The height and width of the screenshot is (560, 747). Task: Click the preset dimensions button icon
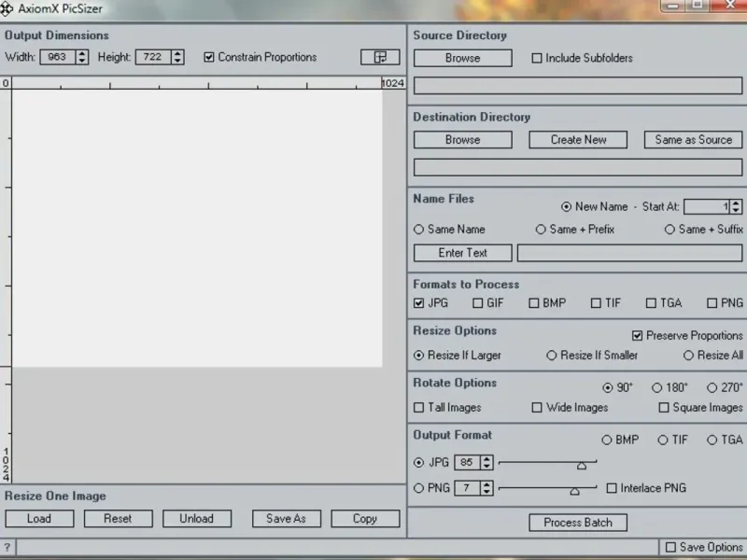coord(380,57)
